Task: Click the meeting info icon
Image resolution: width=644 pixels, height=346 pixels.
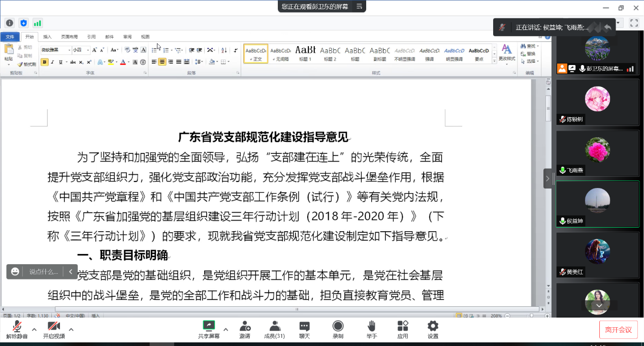Action: coord(9,23)
